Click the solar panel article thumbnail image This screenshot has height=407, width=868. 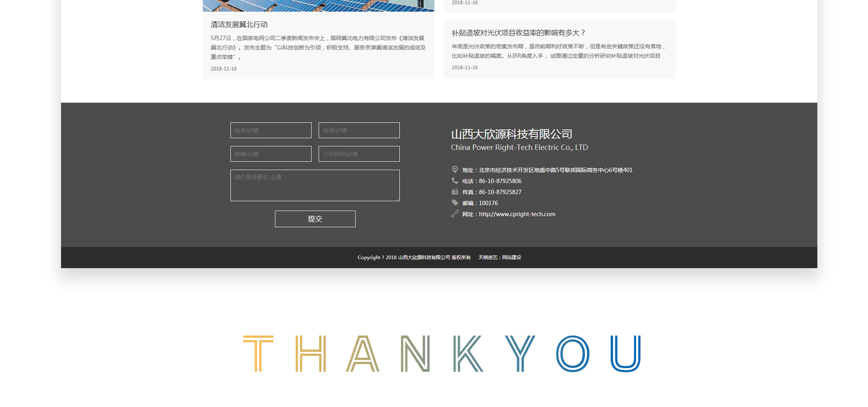(318, 5)
